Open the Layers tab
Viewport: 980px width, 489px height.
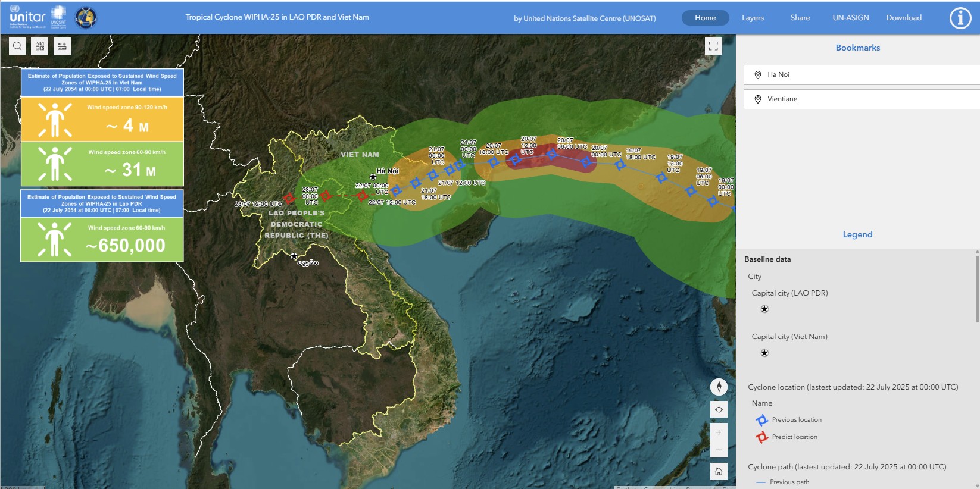(753, 18)
